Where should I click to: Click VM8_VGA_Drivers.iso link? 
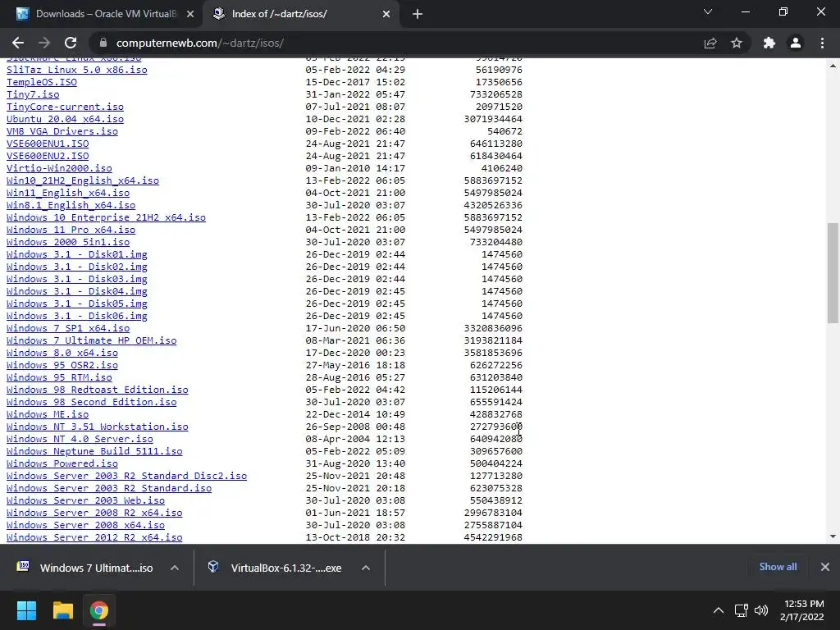[62, 131]
